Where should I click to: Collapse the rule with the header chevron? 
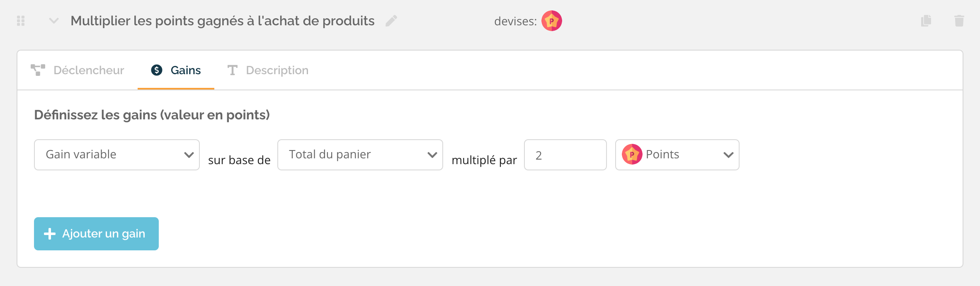tap(54, 21)
